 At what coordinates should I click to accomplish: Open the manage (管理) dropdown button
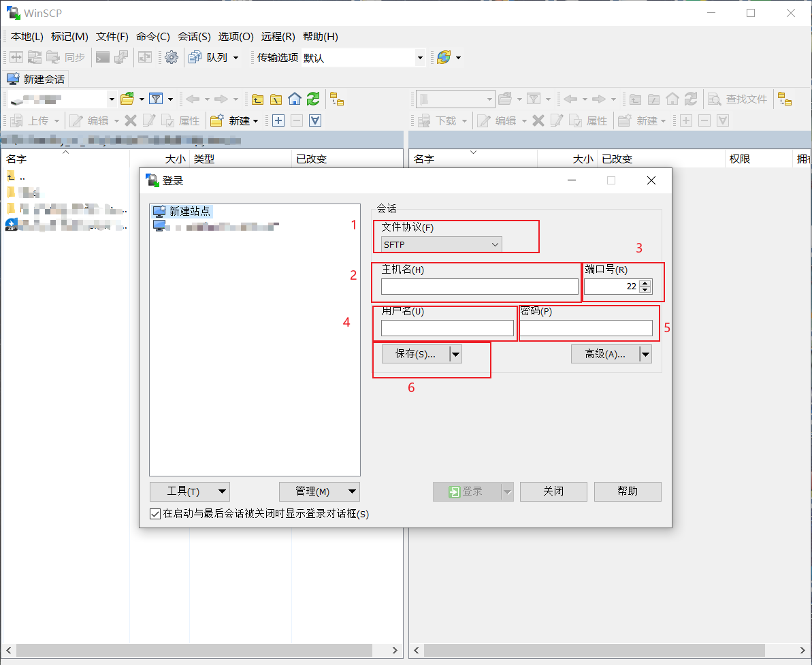tap(319, 491)
